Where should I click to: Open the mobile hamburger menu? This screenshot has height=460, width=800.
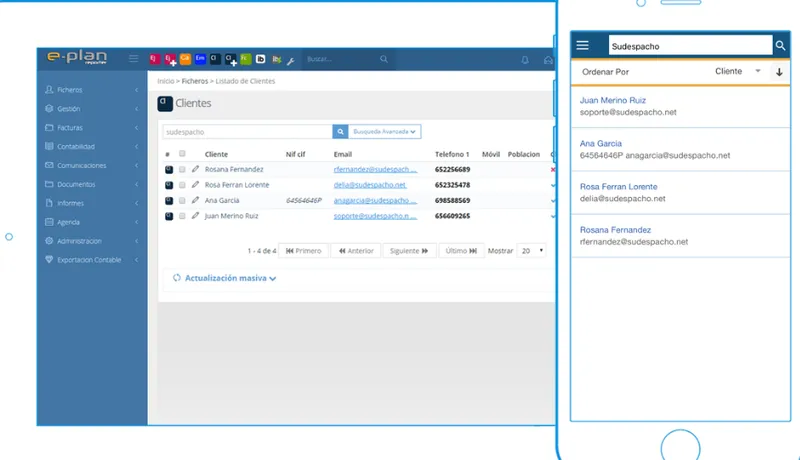click(x=582, y=45)
